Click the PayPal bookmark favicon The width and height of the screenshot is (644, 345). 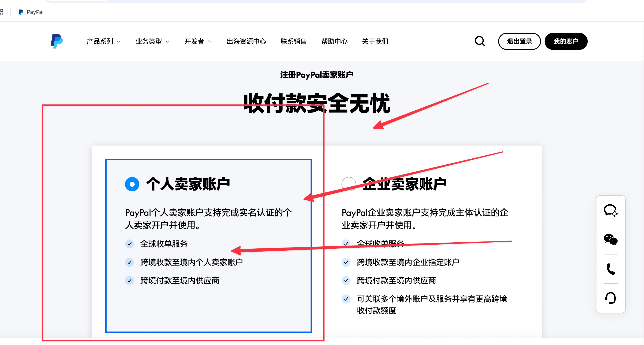(21, 12)
